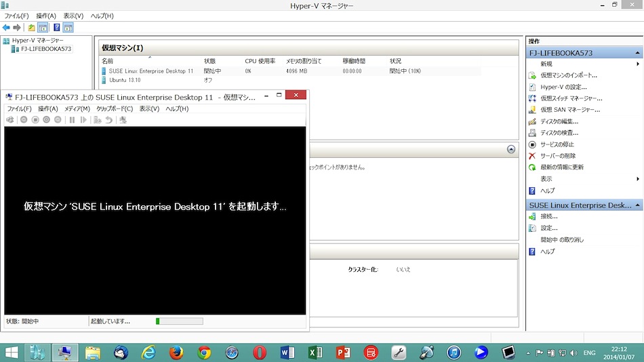Toggle the console tree toolbar icon
644x362 pixels.
[43, 28]
